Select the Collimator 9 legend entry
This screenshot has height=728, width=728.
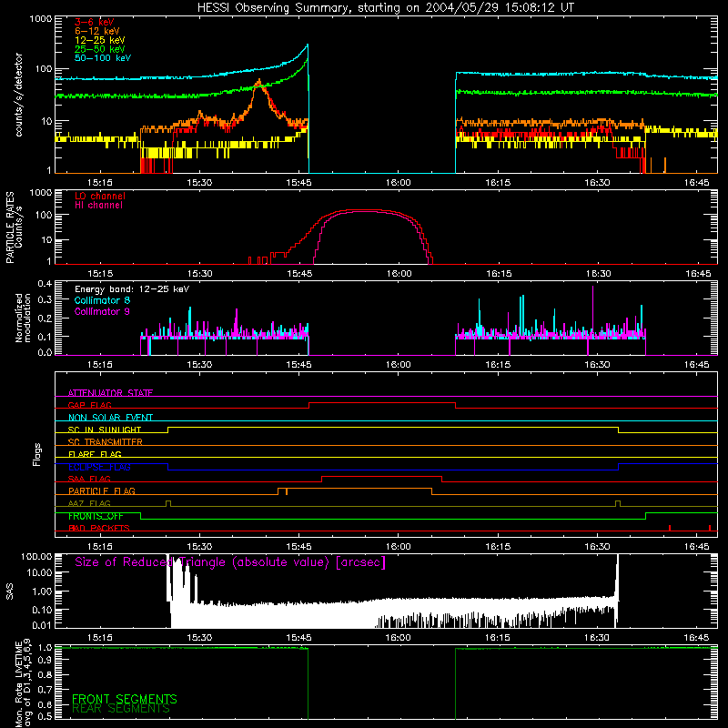[102, 311]
